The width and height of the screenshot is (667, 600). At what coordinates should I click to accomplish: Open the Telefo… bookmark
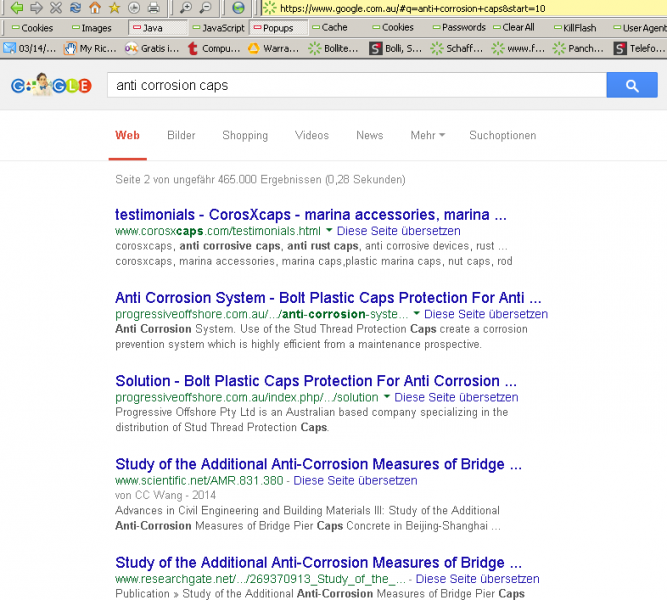pyautogui.click(x=639, y=49)
